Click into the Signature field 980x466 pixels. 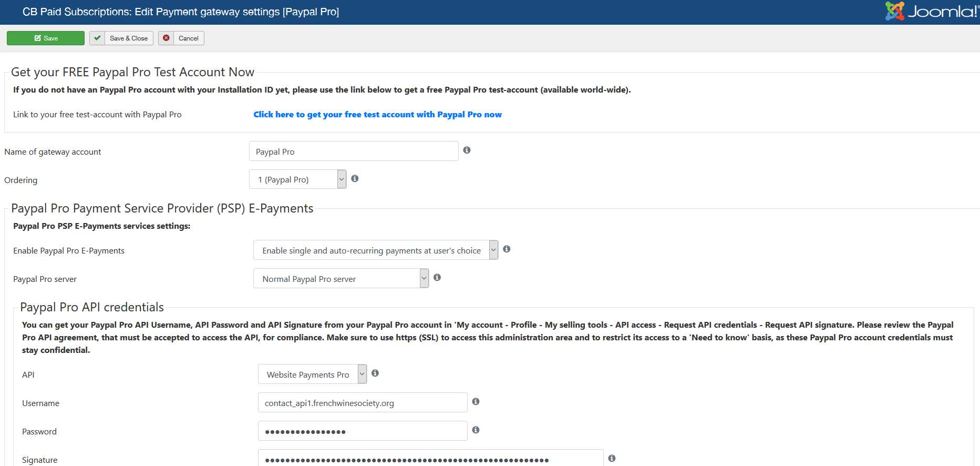click(x=430, y=458)
